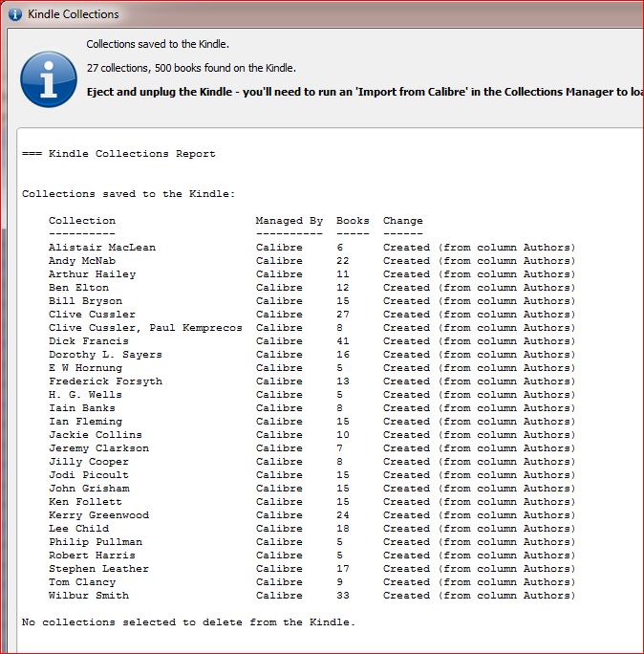Click the 'Kindle Collections' window title text
This screenshot has width=644, height=654.
tap(74, 14)
